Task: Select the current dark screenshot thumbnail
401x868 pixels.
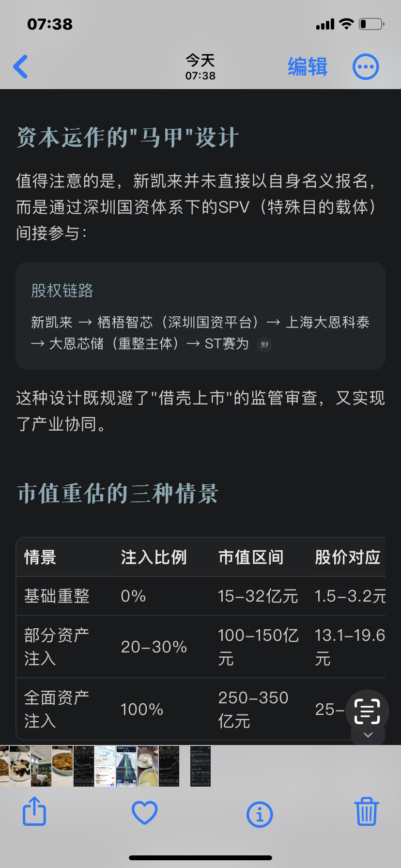Action: [200, 766]
